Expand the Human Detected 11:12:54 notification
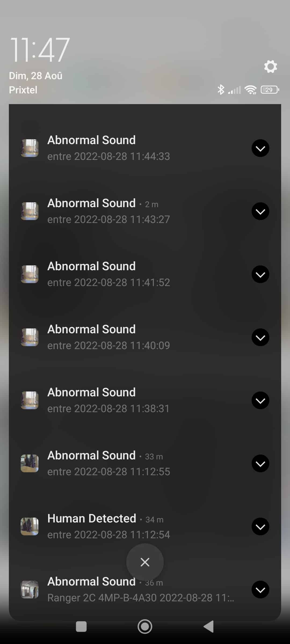 click(x=260, y=526)
